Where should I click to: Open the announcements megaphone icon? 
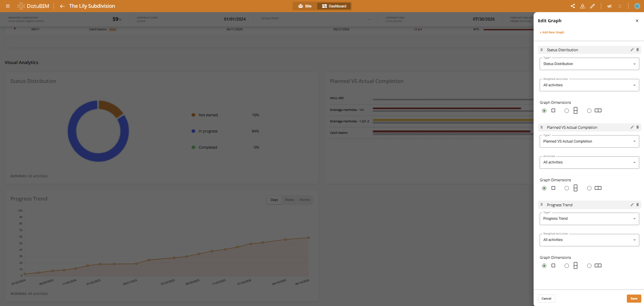(x=610, y=6)
